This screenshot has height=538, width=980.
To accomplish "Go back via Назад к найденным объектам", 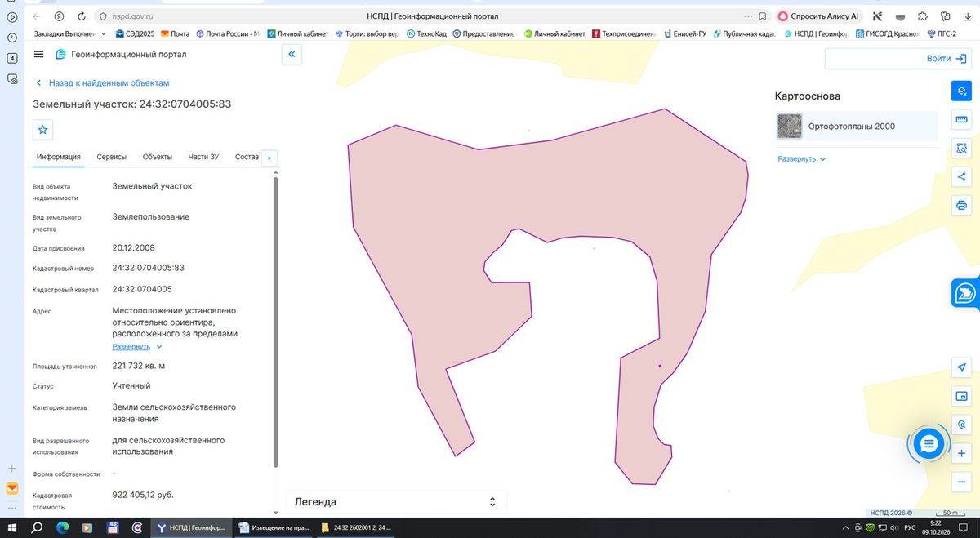I will tap(102, 83).
